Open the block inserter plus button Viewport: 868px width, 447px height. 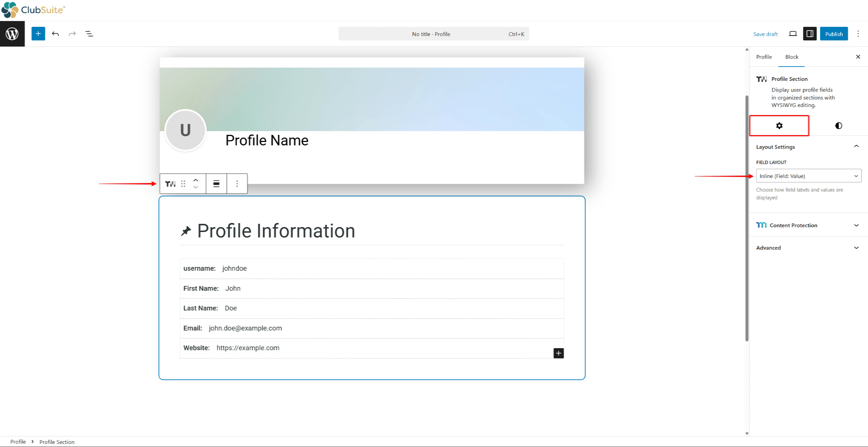38,34
